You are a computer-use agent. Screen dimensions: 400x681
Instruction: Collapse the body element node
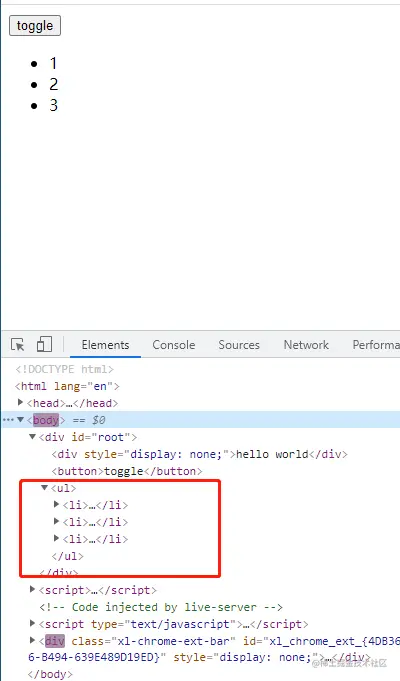pos(20,420)
